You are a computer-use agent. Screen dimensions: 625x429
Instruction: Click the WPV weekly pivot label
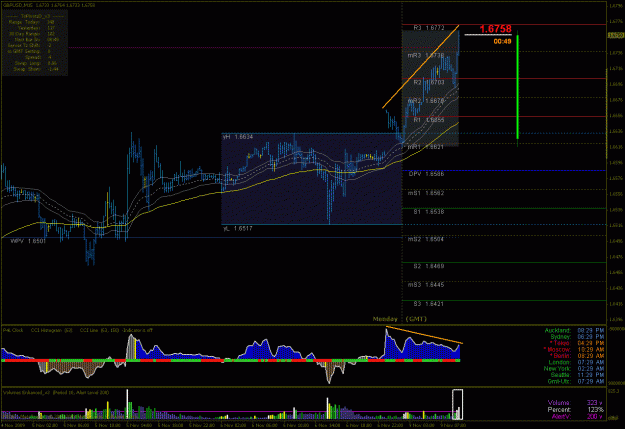click(x=28, y=241)
